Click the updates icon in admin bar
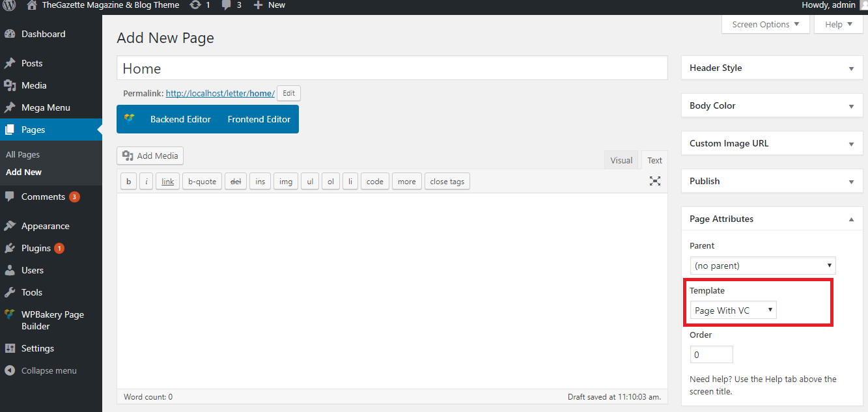 click(195, 5)
